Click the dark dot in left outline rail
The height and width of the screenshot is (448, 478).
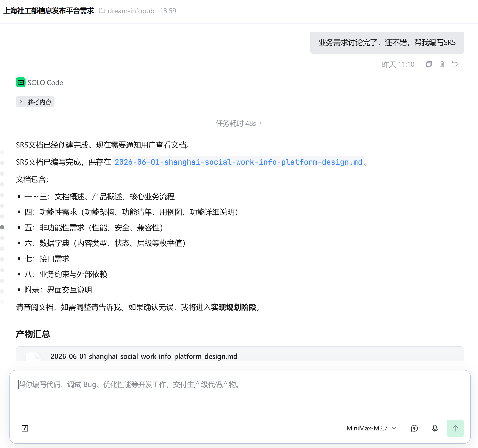[x=2, y=227]
